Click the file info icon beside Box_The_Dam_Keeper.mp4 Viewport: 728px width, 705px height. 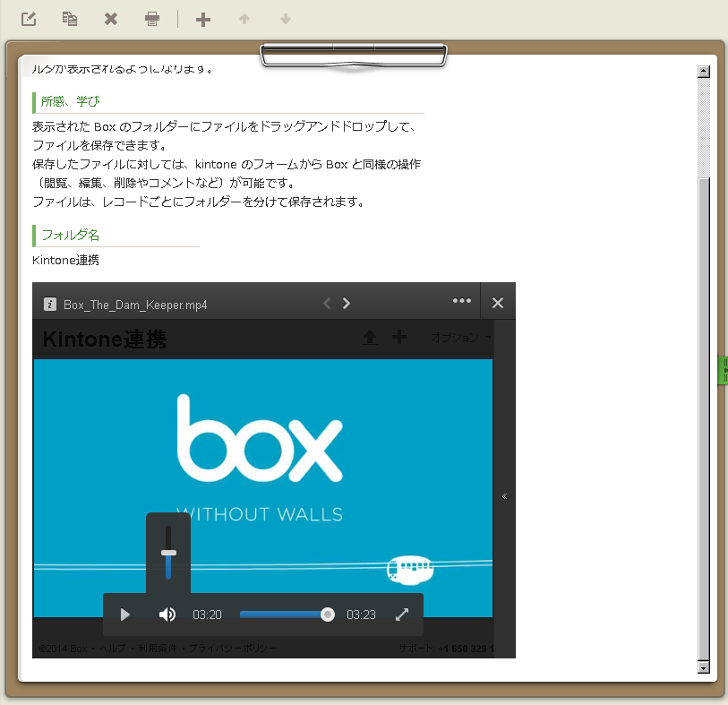pyautogui.click(x=49, y=305)
